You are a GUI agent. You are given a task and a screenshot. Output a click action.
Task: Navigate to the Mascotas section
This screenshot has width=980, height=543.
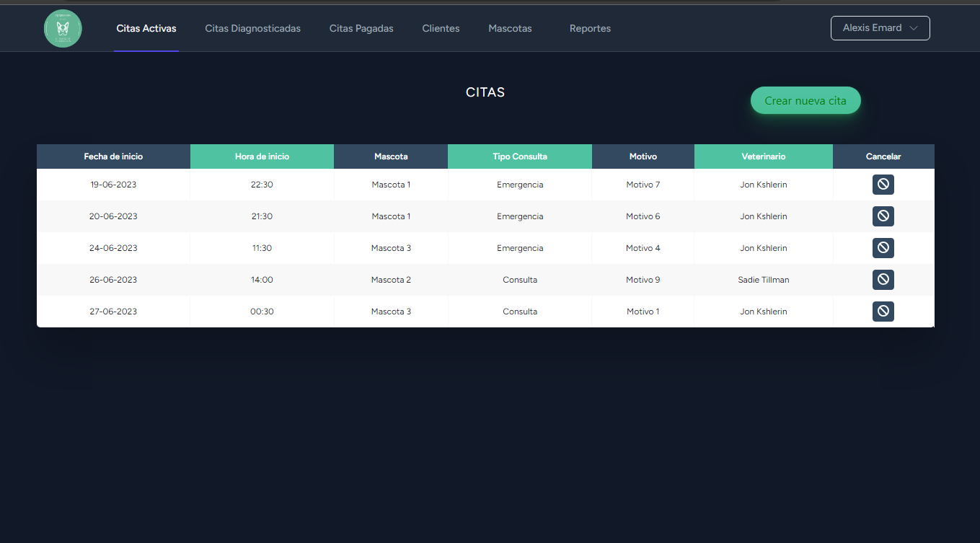tap(510, 29)
